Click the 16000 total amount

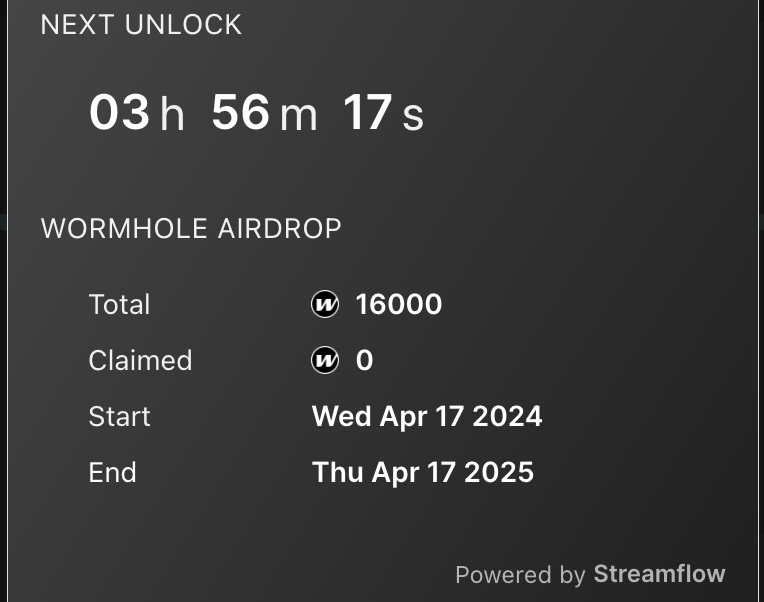[399, 305]
